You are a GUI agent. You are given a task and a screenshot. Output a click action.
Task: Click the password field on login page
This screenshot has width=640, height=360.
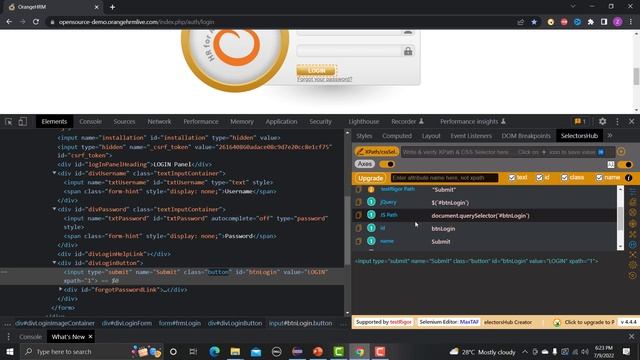349,51
